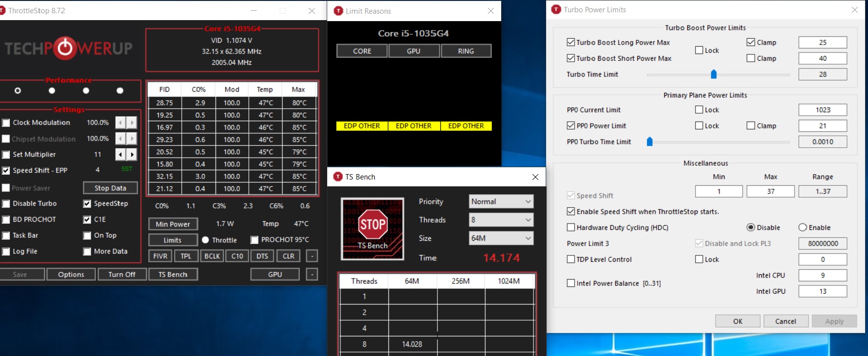Click the Turn Off button
The height and width of the screenshot is (356, 868).
122,275
